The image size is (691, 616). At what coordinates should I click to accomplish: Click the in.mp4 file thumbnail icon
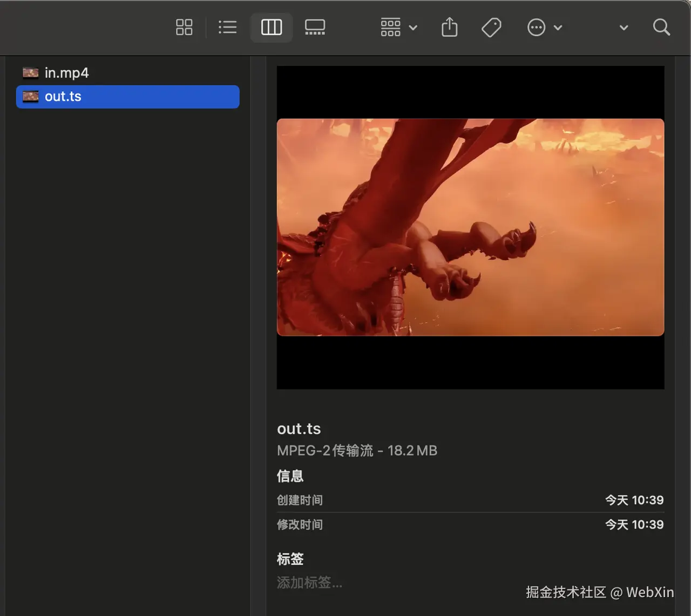click(30, 72)
